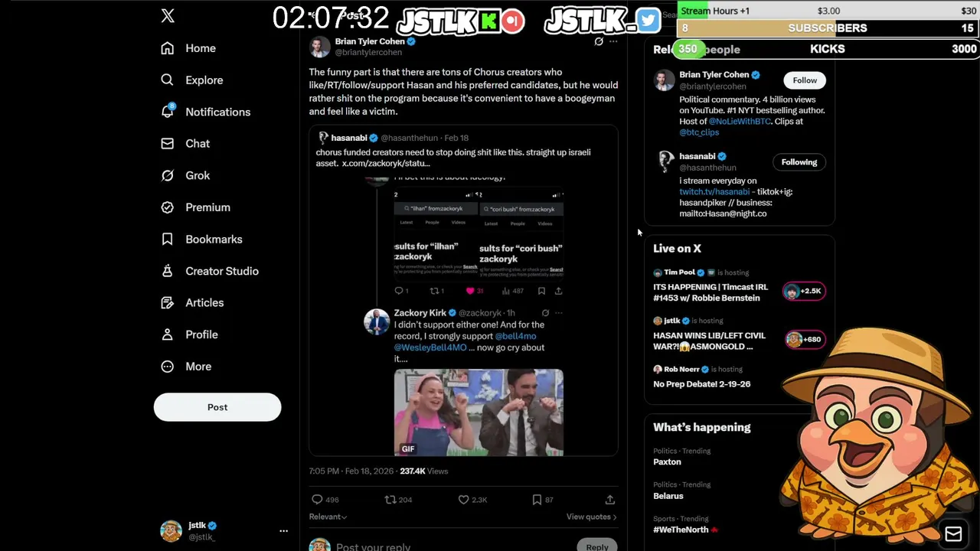
Task: Click Following button for hasanabi
Action: tap(799, 162)
